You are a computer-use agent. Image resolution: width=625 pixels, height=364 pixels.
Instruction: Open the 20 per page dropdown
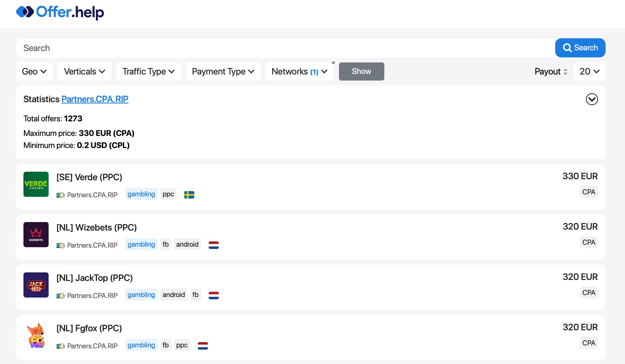(589, 71)
